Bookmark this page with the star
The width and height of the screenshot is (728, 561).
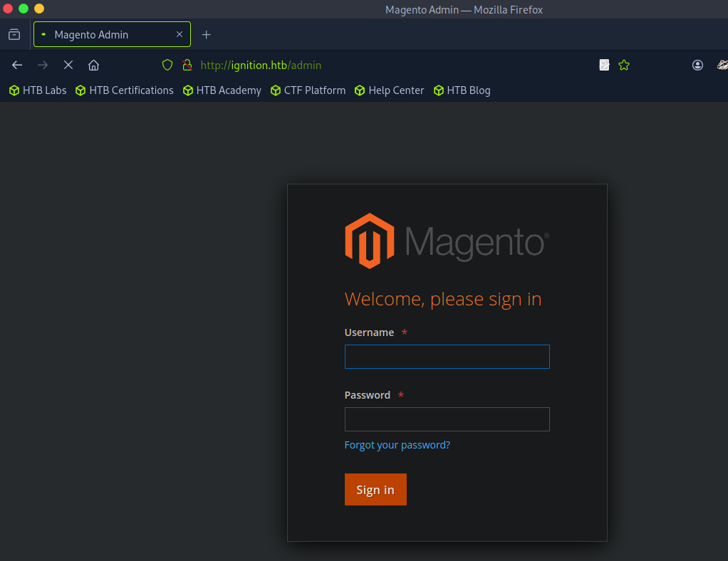[x=624, y=65]
